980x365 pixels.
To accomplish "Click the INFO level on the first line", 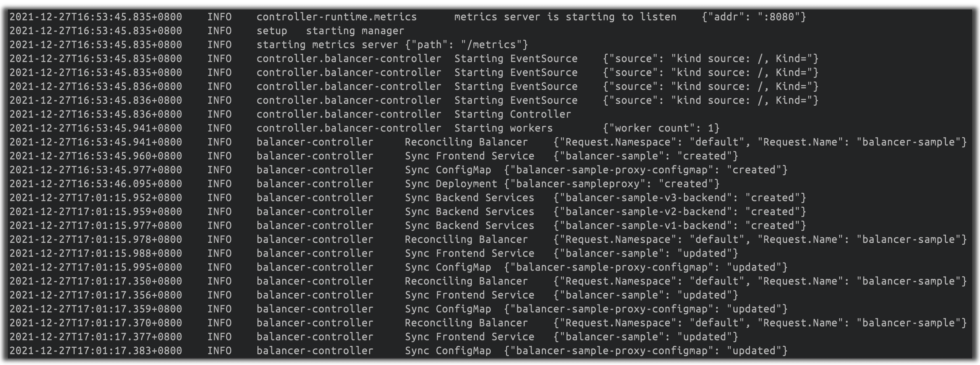I will coord(219,17).
